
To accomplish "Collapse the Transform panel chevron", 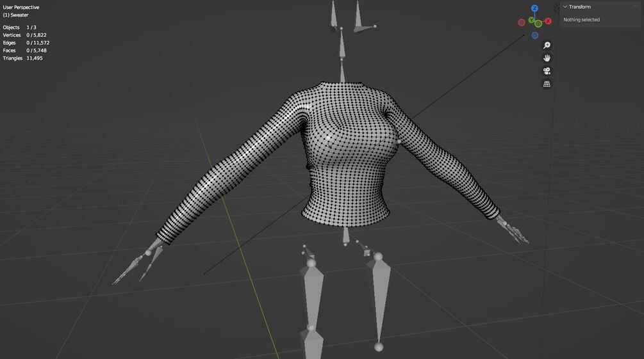I will point(565,7).
